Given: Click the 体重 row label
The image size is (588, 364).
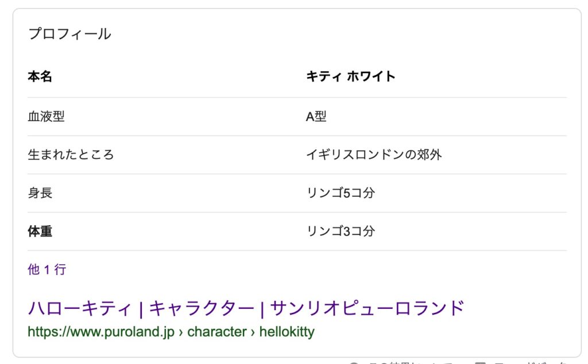Looking at the screenshot, I should [x=40, y=231].
